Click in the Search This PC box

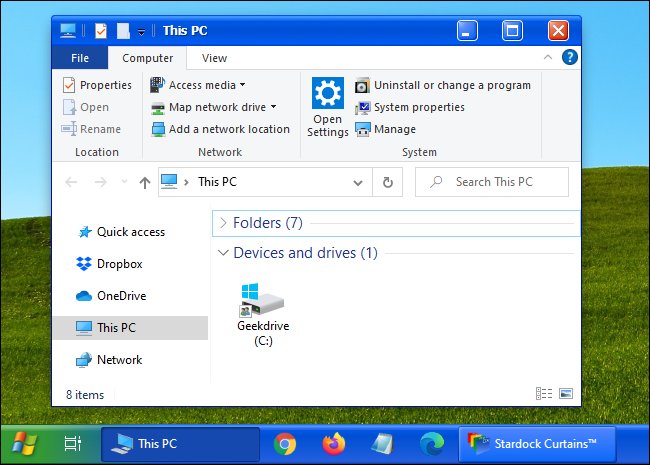(x=492, y=182)
